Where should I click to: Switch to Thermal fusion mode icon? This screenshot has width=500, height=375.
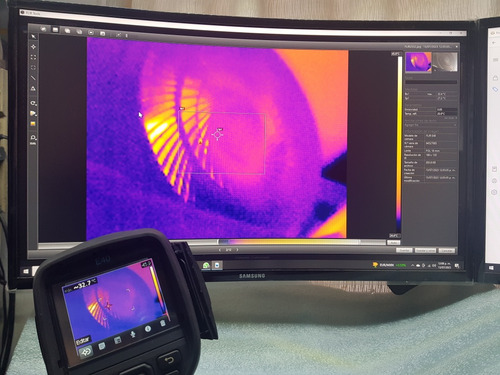click(67, 31)
